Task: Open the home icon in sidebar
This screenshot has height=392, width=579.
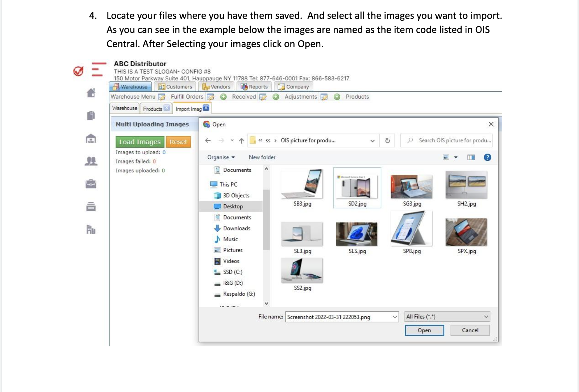Action: coord(91,93)
